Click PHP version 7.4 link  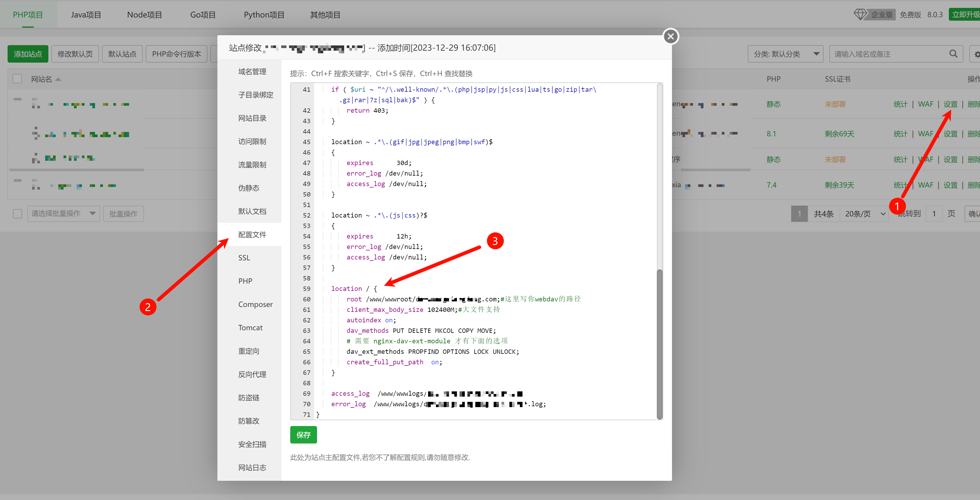pyautogui.click(x=771, y=185)
